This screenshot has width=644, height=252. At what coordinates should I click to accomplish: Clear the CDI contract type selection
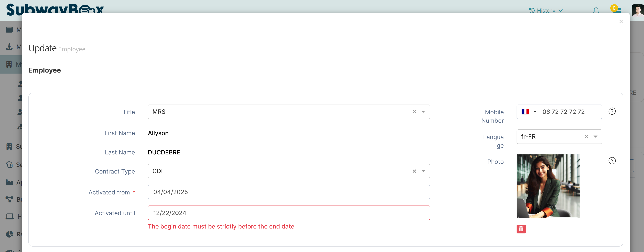(x=414, y=171)
